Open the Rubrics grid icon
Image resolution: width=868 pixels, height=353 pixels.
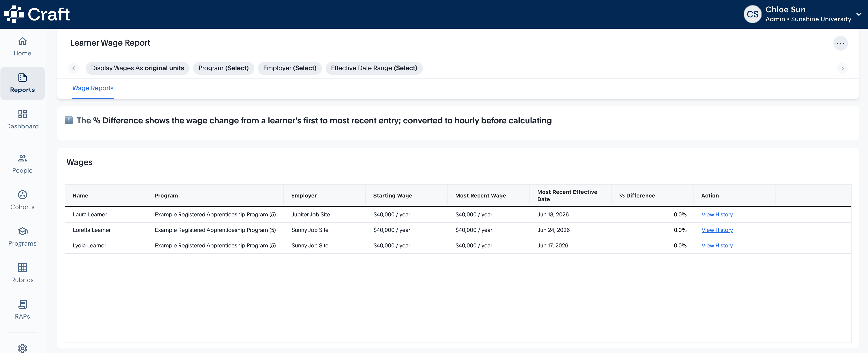click(22, 267)
